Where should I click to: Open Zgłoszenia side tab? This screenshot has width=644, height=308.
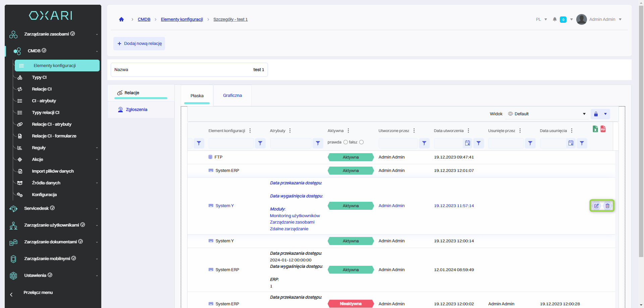coord(136,110)
